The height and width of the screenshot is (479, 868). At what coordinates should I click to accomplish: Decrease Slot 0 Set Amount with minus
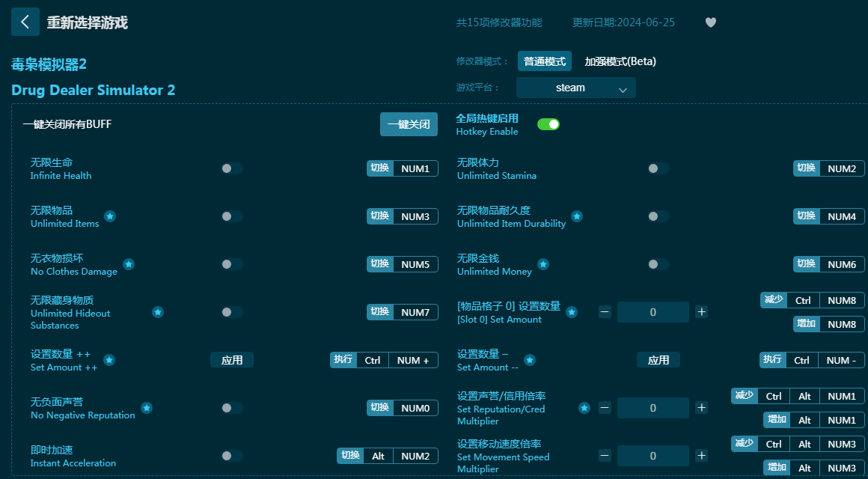pos(605,312)
